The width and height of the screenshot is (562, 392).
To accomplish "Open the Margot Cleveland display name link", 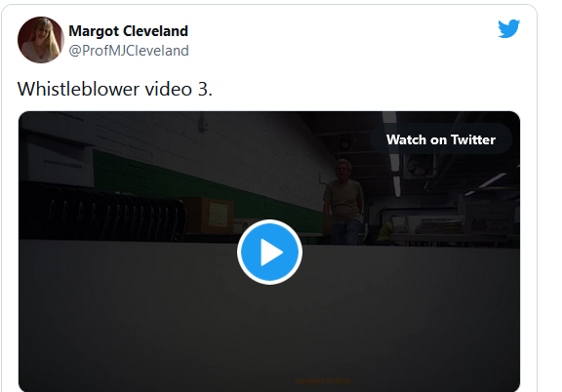I will pos(129,31).
